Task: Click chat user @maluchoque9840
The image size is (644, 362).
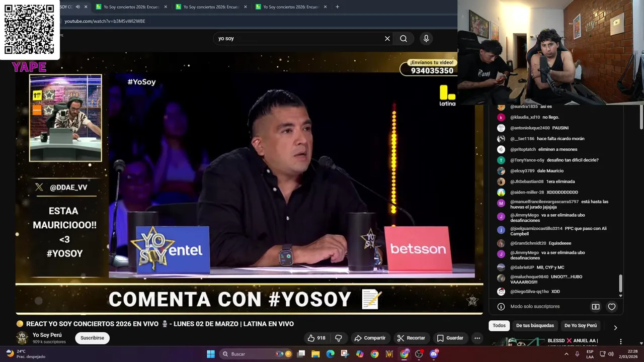Action: tap(529, 277)
